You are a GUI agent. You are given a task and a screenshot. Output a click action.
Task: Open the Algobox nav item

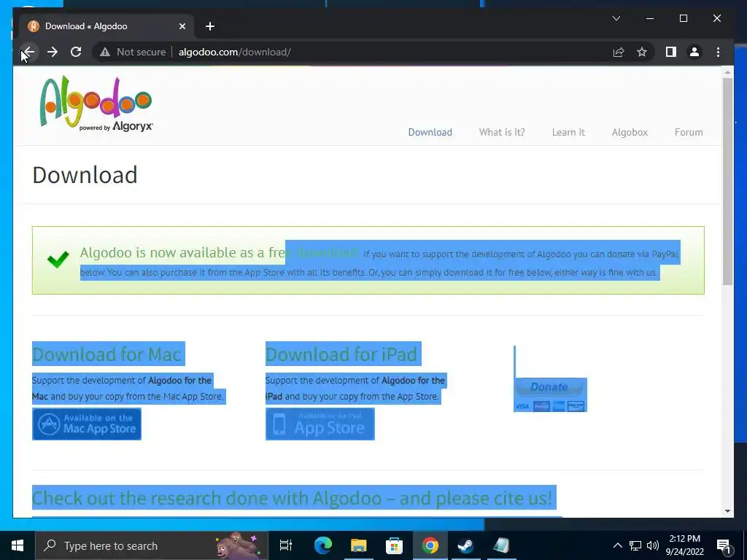coord(630,133)
